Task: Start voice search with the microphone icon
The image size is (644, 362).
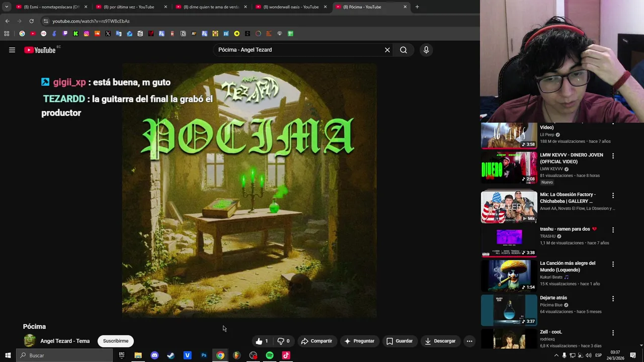Action: pos(426,50)
